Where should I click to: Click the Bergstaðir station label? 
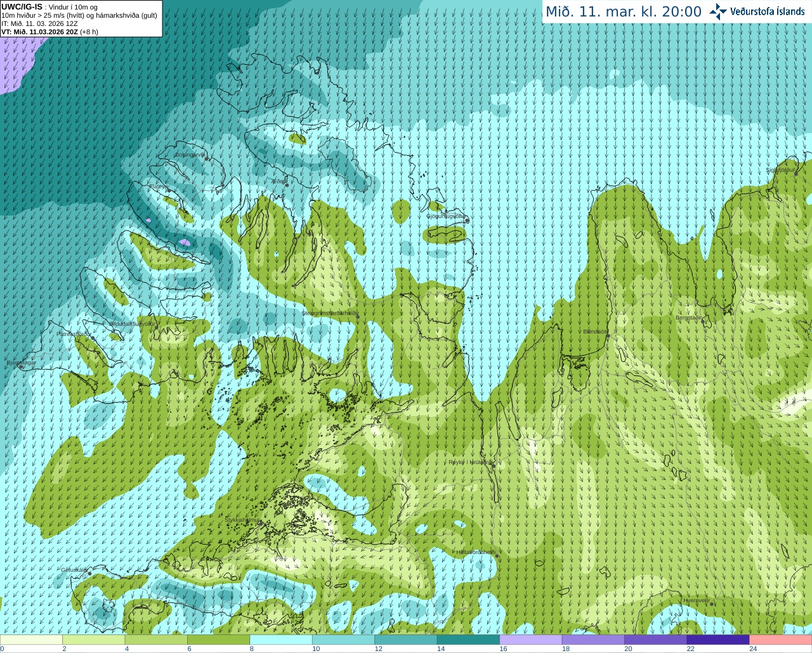coord(689,318)
